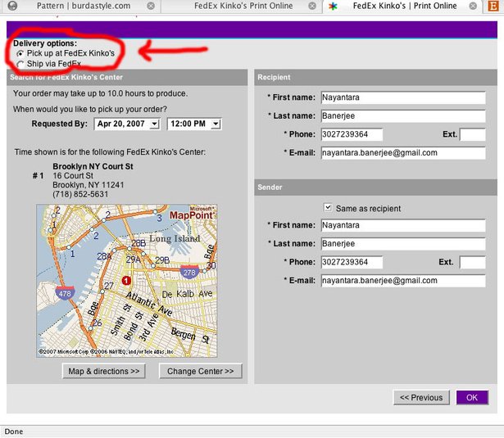Click the Done status bar text
The width and height of the screenshot is (504, 438).
pos(14,431)
